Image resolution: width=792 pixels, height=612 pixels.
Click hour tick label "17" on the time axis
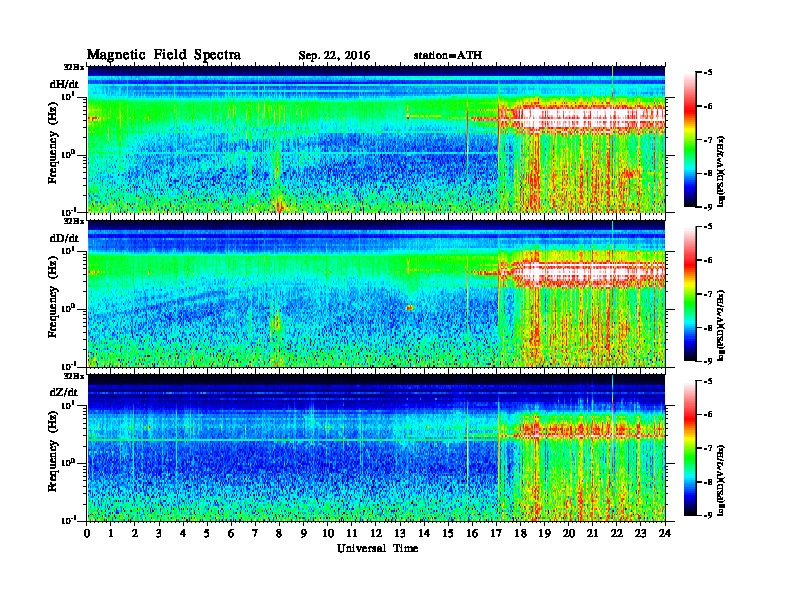497,533
